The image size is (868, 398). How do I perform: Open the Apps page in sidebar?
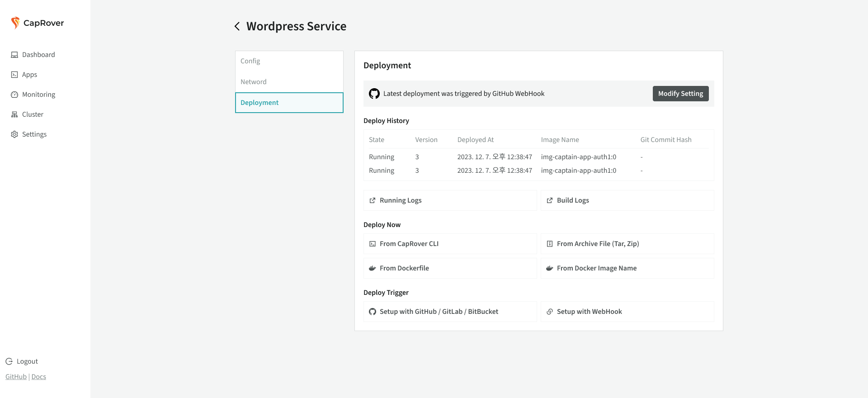click(29, 75)
